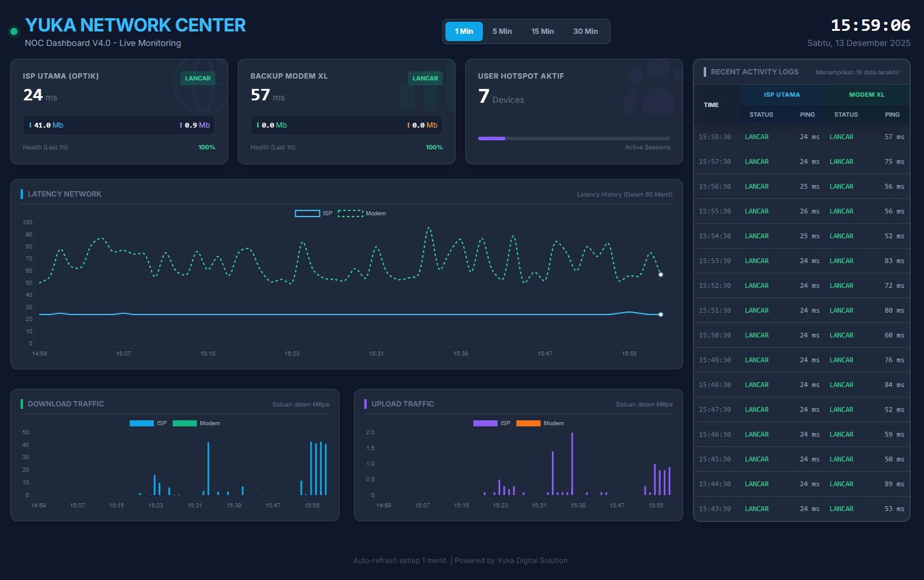Click the purple upload arrow icon showing 0.9 Mb

click(182, 125)
